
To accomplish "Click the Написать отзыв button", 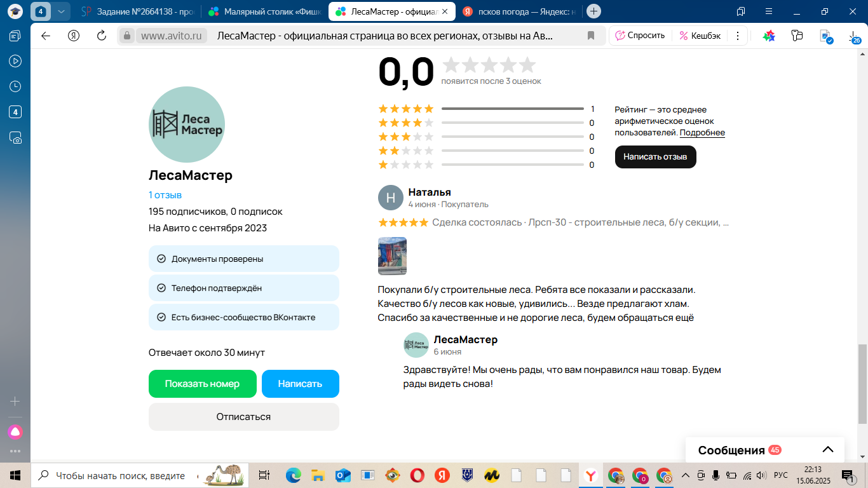I will 655,156.
